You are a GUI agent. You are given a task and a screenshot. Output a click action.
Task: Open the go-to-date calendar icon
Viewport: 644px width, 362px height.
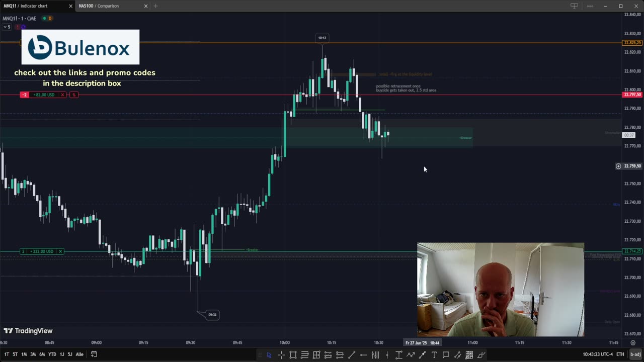(94, 354)
